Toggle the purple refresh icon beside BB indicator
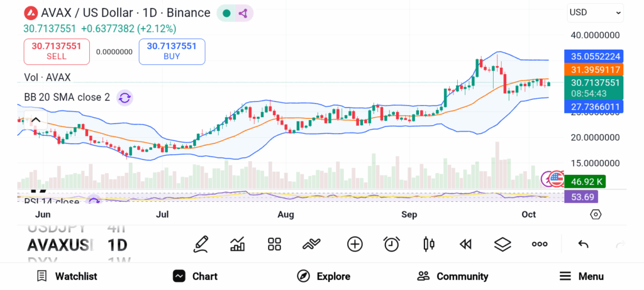This screenshot has height=290, width=644. [125, 98]
